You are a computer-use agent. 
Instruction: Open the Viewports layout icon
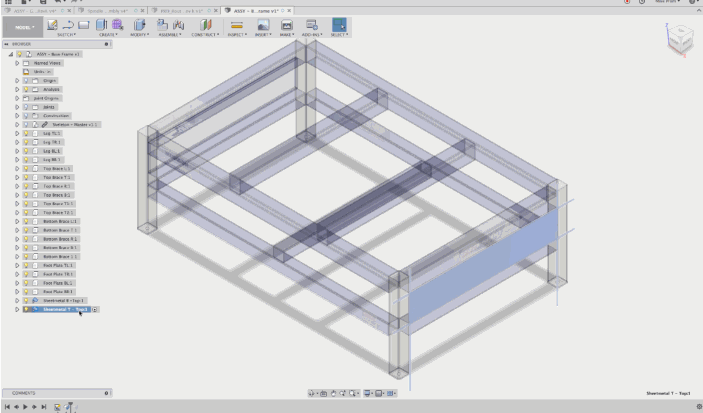tap(391, 393)
